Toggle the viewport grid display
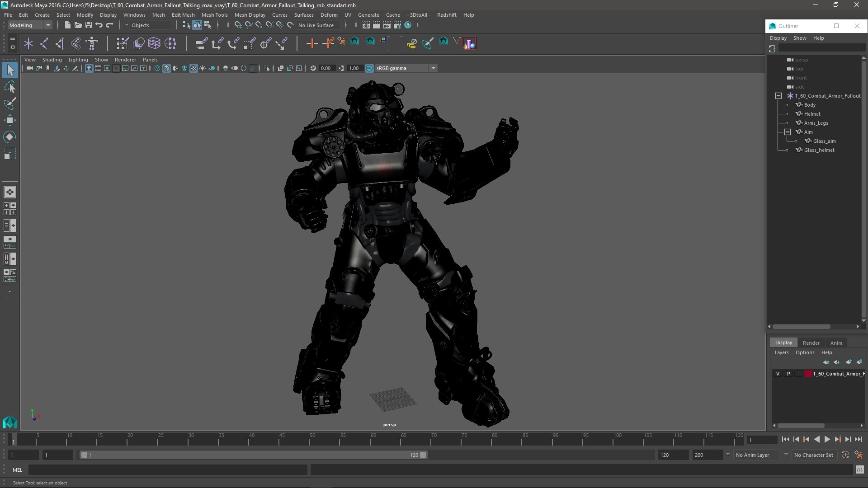 click(x=89, y=68)
